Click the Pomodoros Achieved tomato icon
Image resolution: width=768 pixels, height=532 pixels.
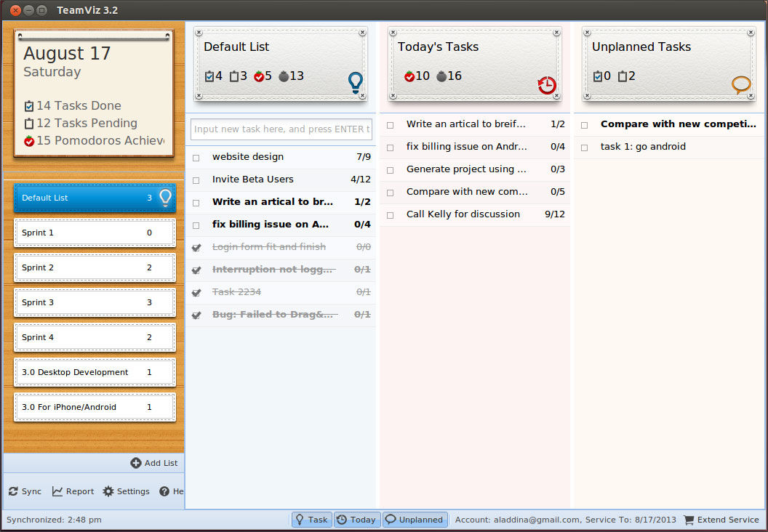point(29,141)
